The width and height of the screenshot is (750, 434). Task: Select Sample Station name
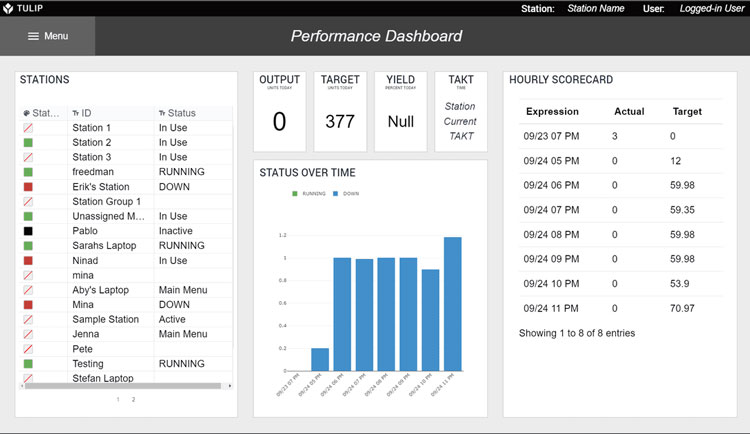(x=106, y=320)
